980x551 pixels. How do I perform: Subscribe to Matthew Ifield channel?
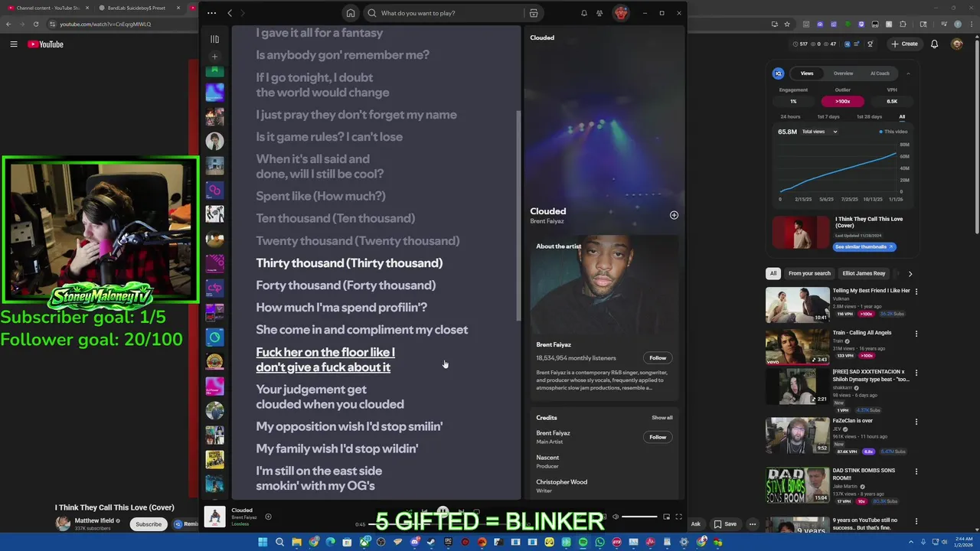click(x=149, y=524)
